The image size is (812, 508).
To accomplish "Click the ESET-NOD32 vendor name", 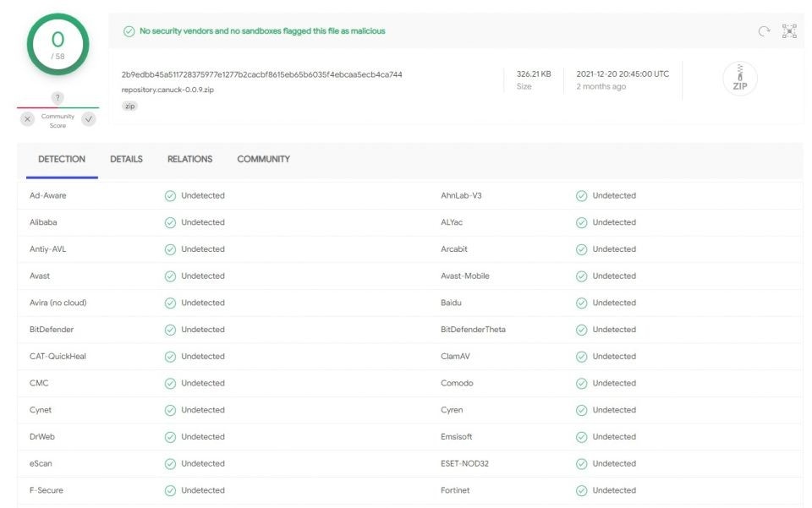I will click(x=464, y=463).
